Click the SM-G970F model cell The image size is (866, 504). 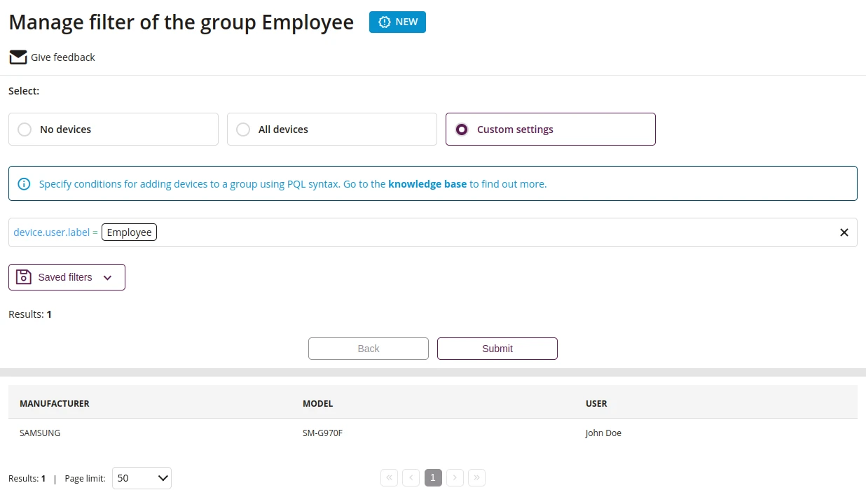322,433
